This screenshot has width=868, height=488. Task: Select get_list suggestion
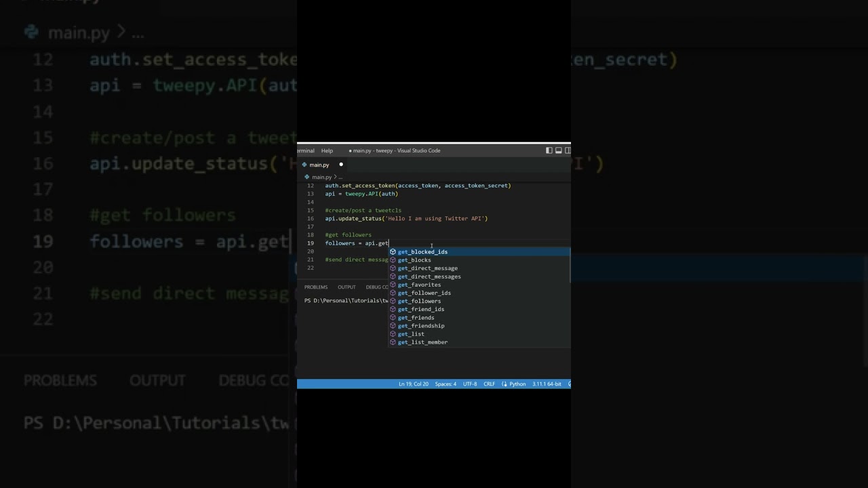(479, 333)
